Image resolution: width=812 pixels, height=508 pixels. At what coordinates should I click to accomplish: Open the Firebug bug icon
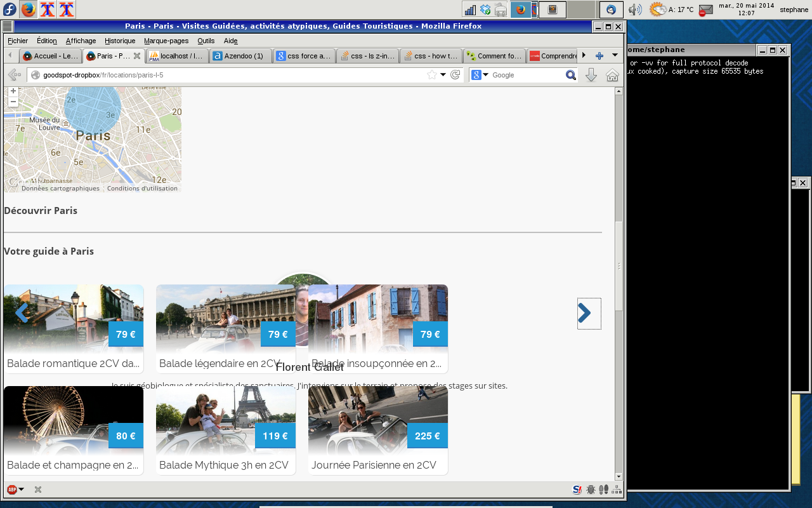pos(591,490)
